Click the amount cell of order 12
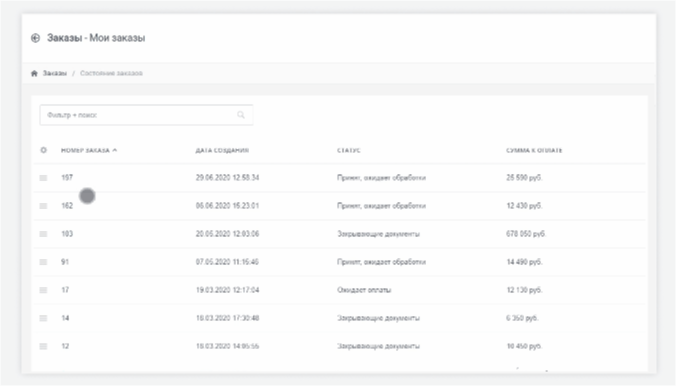The width and height of the screenshot is (676, 386). [524, 346]
